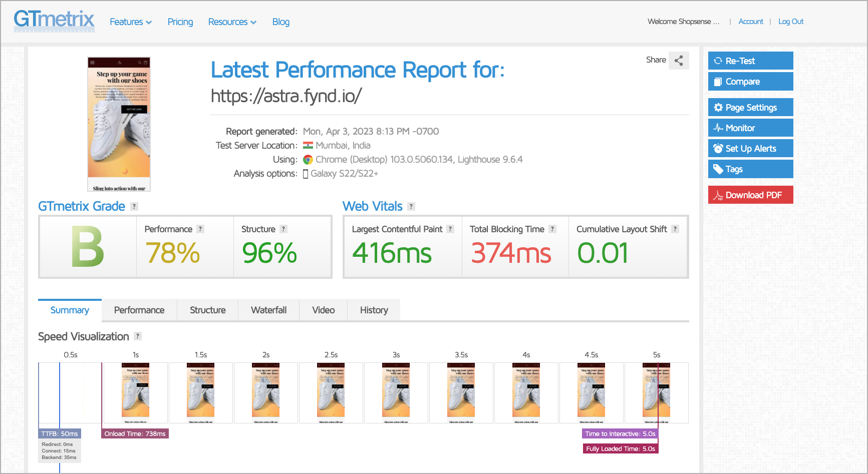Click the help icon next to Structure score
This screenshot has width=868, height=474.
point(283,229)
